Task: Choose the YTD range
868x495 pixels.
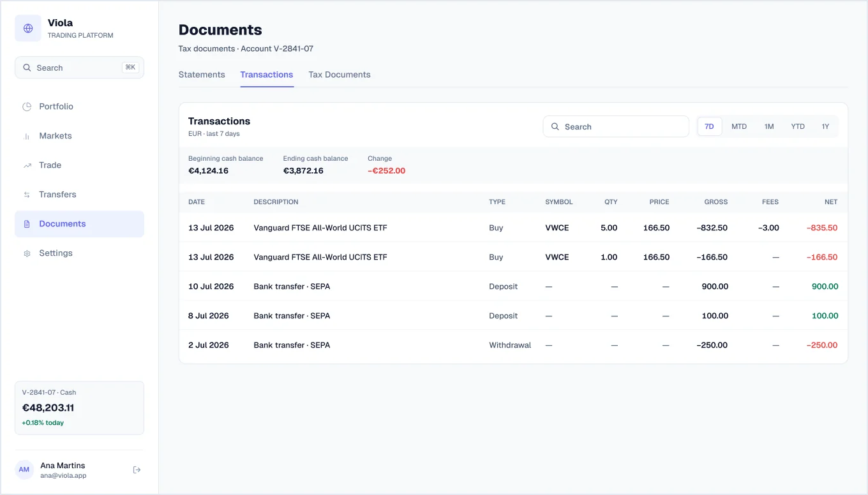Action: click(798, 126)
